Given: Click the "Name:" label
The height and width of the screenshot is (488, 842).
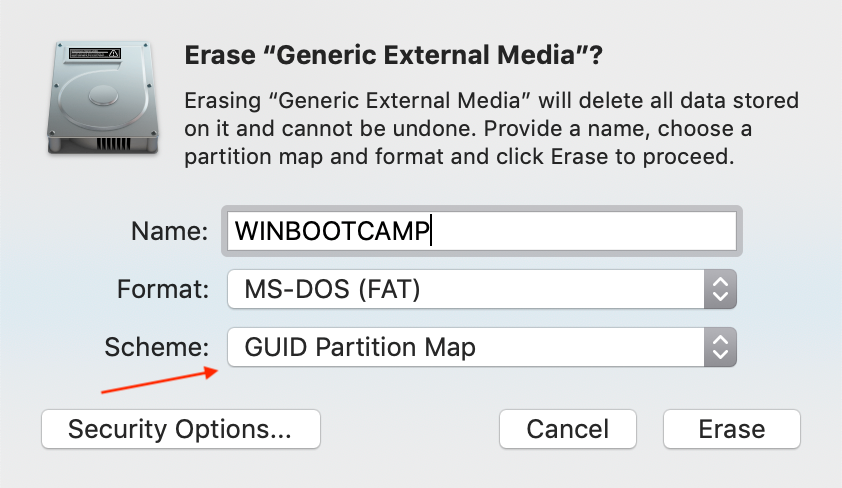Looking at the screenshot, I should 170,231.
